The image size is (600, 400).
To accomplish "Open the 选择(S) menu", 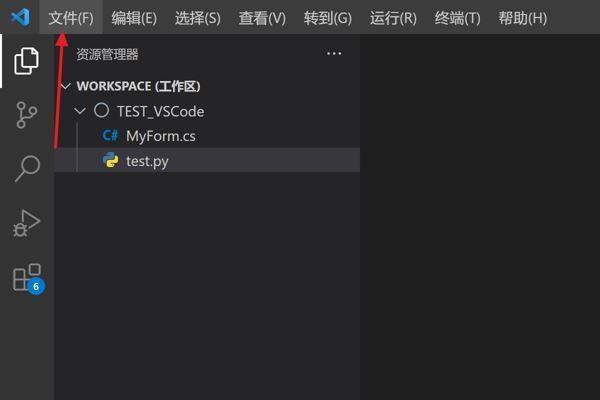I will pos(197,18).
